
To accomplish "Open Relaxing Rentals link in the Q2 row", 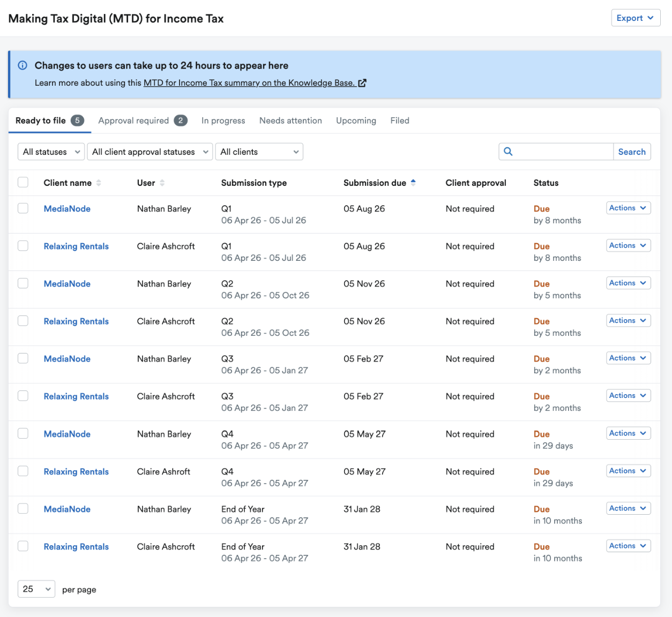I will [76, 321].
